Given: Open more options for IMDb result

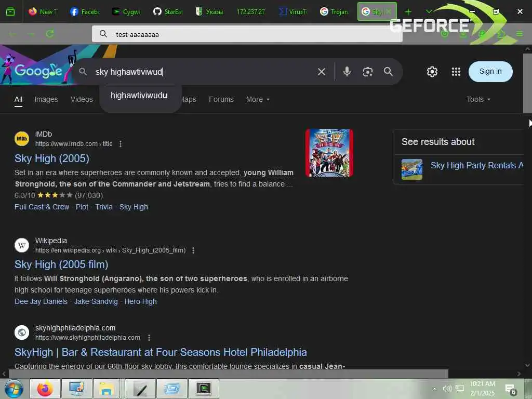Looking at the screenshot, I should [121, 144].
